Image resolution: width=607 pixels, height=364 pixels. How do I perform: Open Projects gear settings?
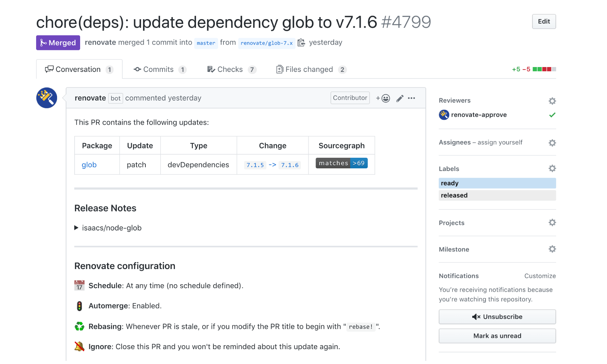(552, 223)
